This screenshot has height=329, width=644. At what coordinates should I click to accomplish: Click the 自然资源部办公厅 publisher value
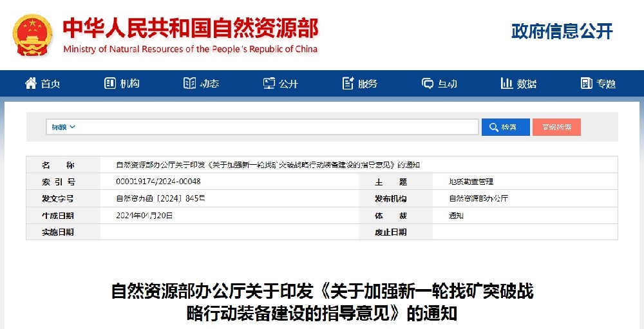tap(478, 198)
